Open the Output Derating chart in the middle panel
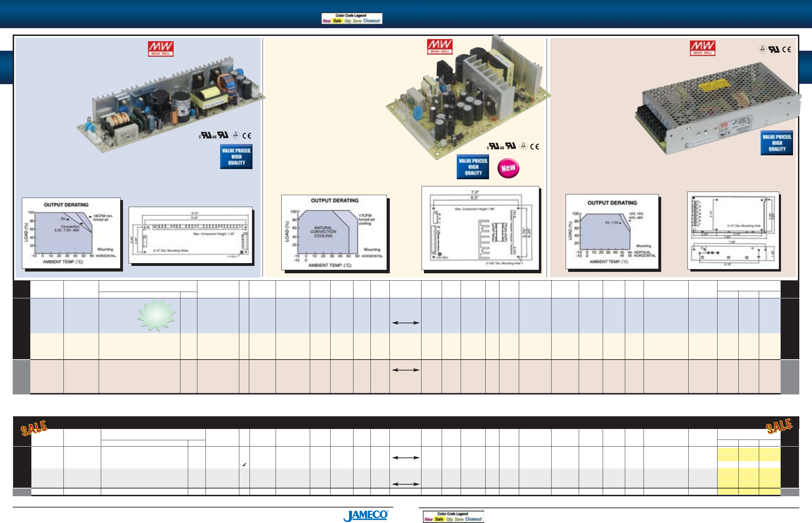 pyautogui.click(x=334, y=232)
